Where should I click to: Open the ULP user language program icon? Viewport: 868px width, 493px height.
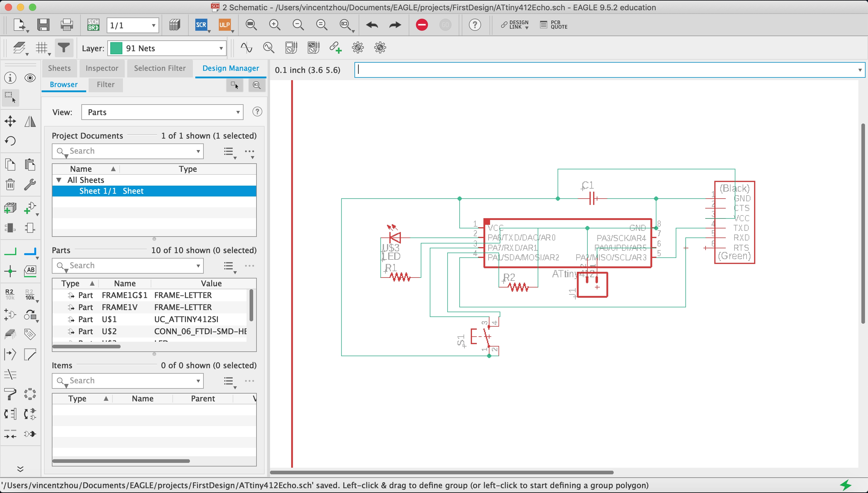tap(225, 25)
